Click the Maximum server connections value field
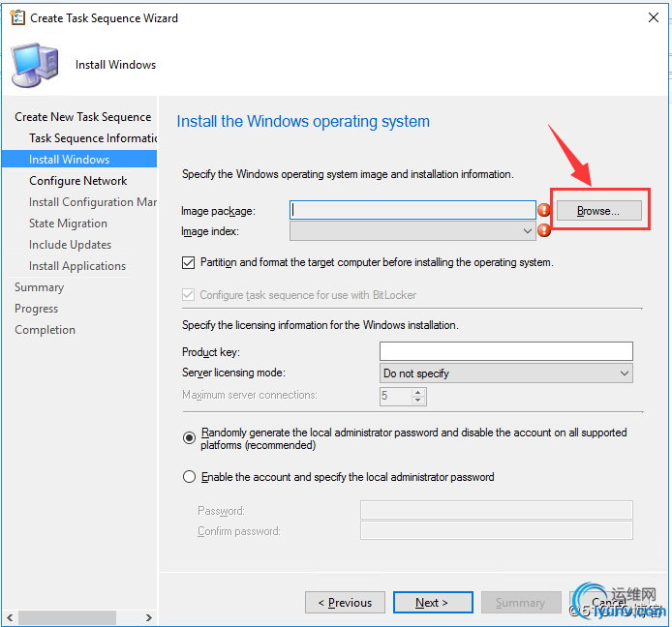This screenshot has width=672, height=627. click(396, 396)
